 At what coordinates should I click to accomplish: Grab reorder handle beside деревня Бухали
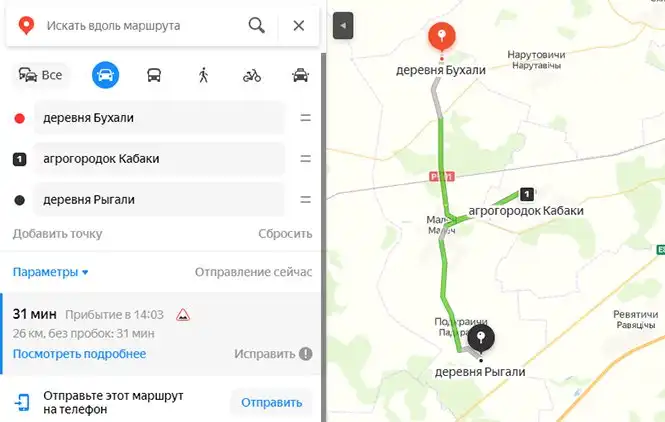305,118
